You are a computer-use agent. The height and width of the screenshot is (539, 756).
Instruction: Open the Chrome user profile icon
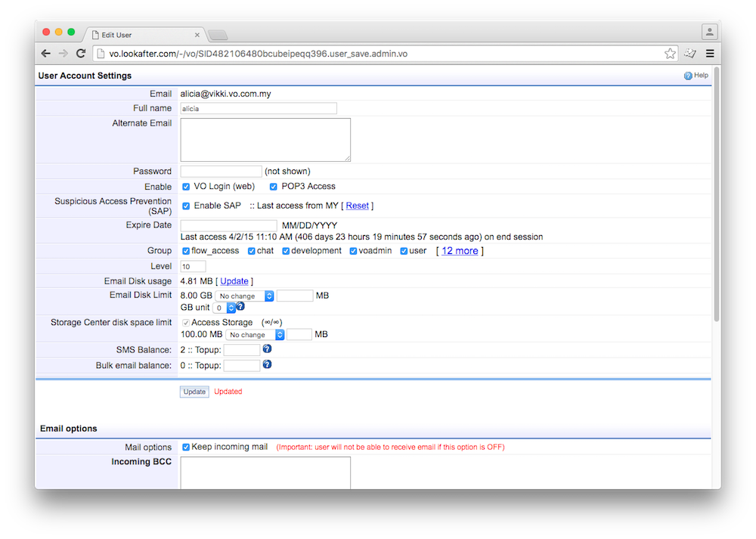[x=709, y=33]
